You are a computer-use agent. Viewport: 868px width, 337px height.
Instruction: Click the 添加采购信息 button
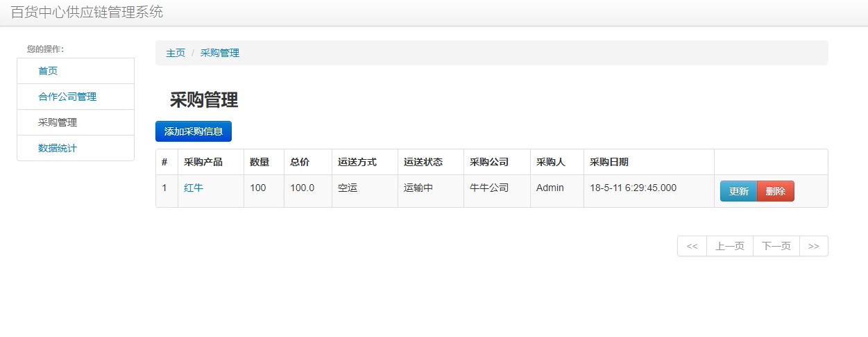(x=194, y=131)
